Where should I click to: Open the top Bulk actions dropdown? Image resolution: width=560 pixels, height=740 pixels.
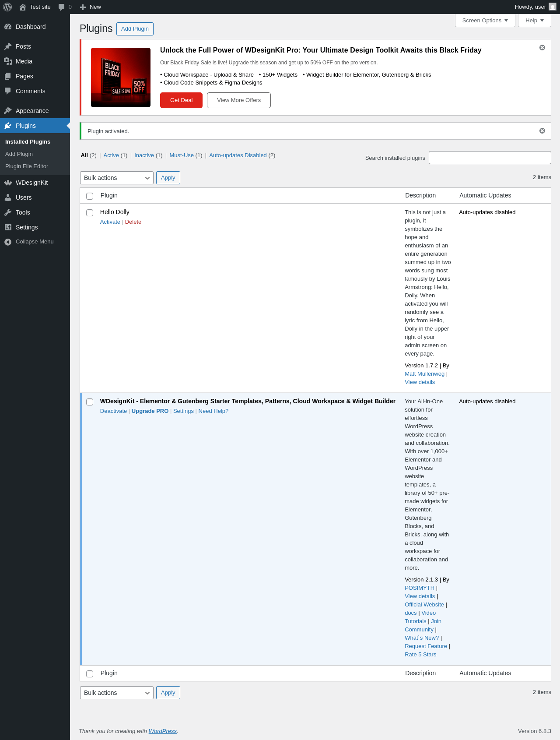[117, 178]
